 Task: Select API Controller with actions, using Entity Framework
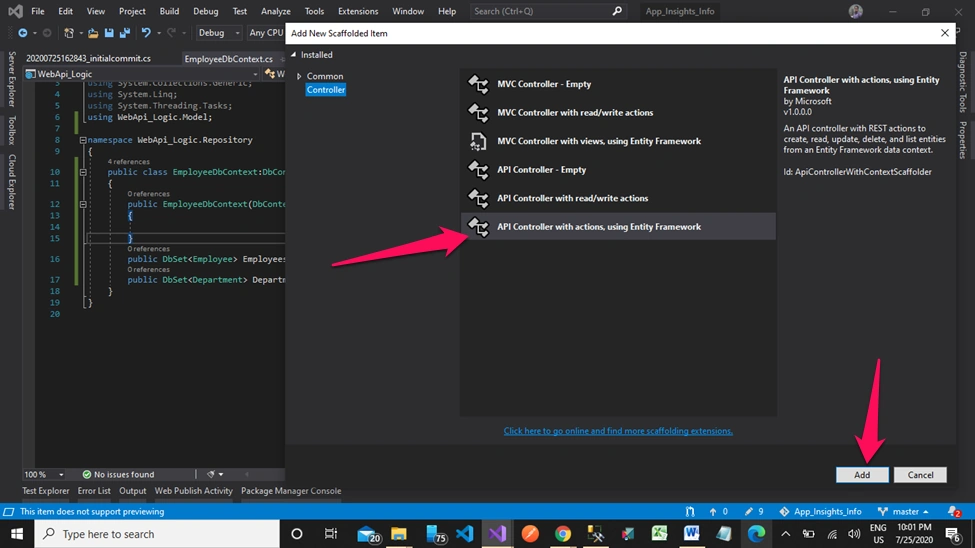[x=618, y=227]
